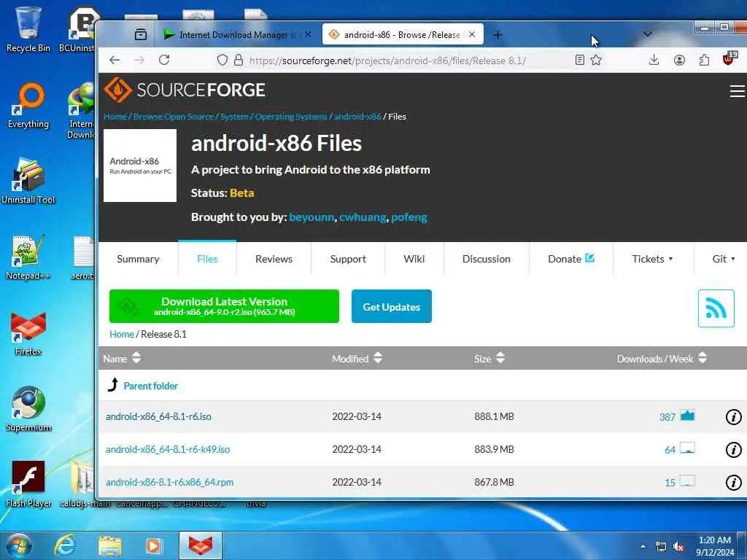Sort files by Name column
The width and height of the screenshot is (747, 560).
122,358
